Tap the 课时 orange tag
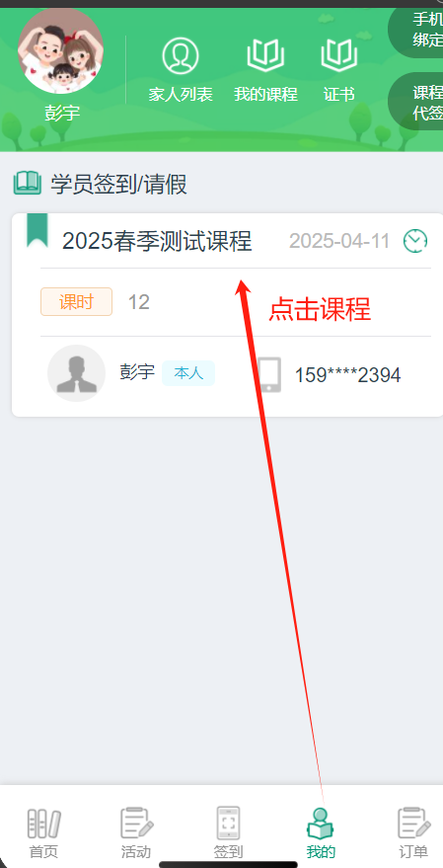443x868 pixels. (x=76, y=302)
